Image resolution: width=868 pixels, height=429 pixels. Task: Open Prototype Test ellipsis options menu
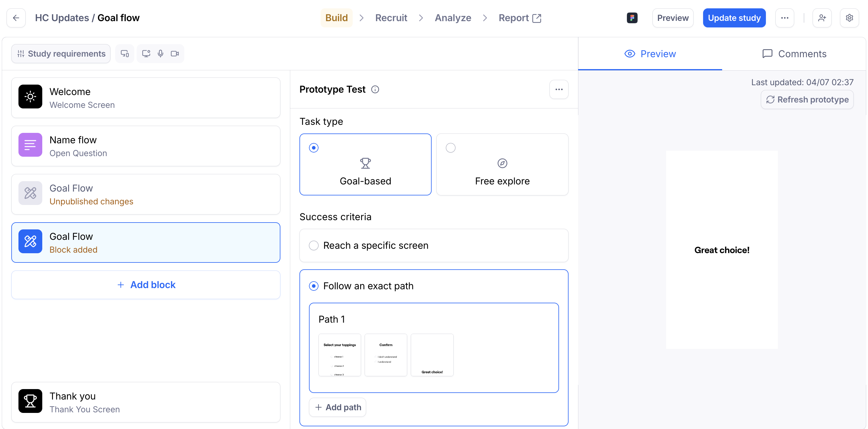coord(559,89)
